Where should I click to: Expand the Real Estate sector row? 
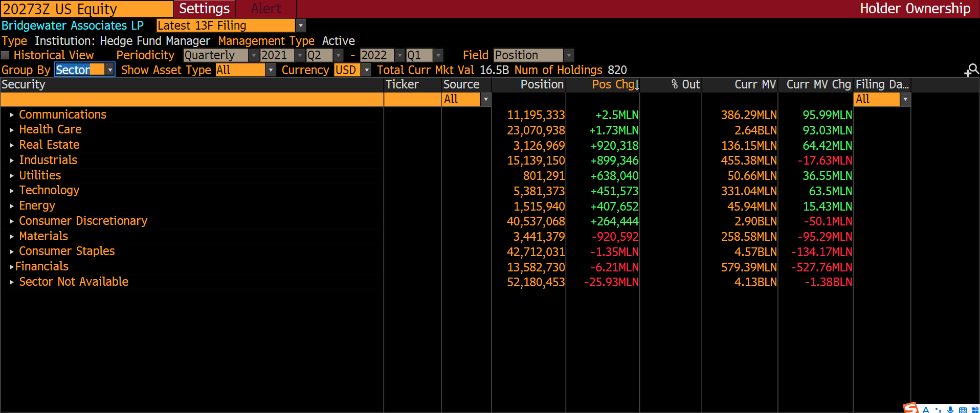click(x=12, y=145)
